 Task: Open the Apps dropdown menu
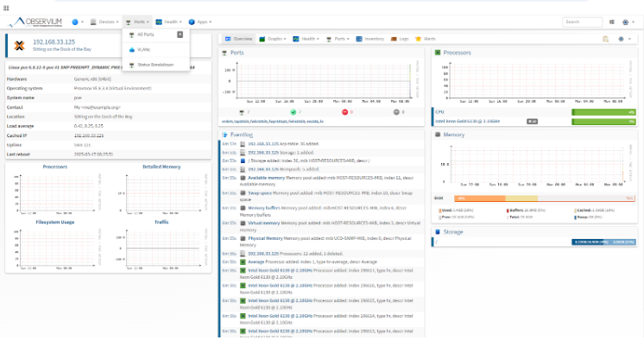coord(200,22)
